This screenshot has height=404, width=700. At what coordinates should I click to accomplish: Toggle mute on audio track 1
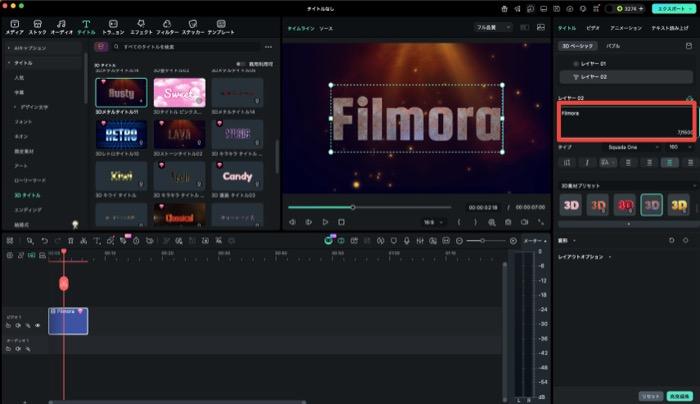pyautogui.click(x=18, y=348)
